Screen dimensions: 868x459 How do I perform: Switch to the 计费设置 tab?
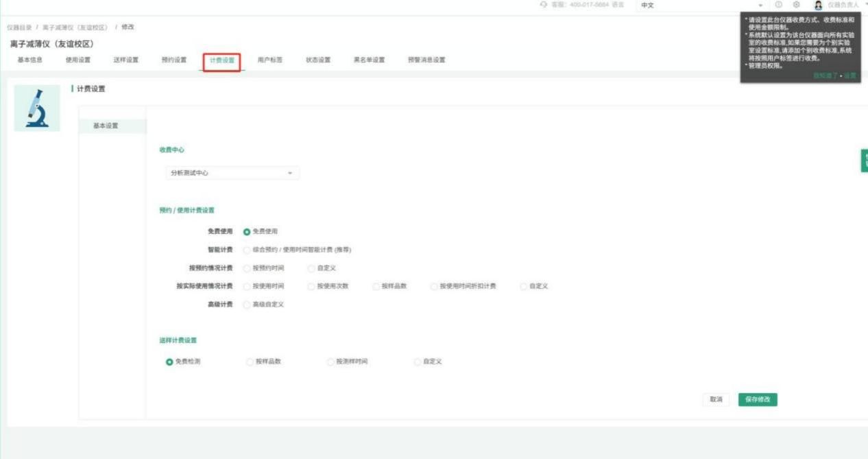(x=222, y=60)
